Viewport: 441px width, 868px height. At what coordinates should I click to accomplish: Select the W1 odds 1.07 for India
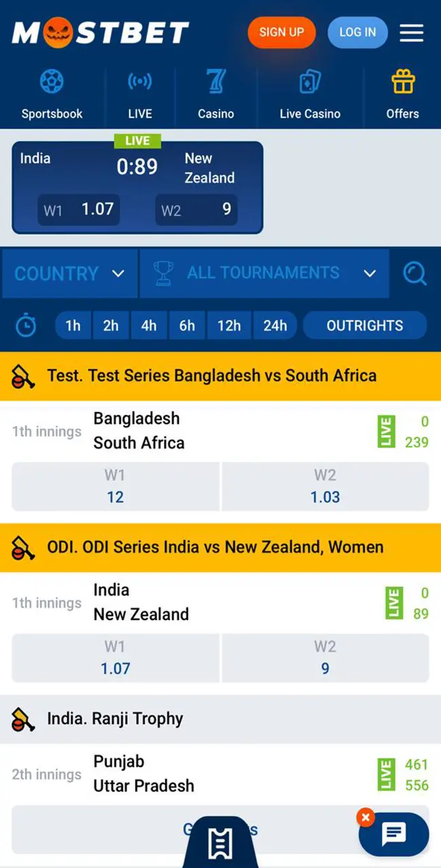[x=115, y=658]
